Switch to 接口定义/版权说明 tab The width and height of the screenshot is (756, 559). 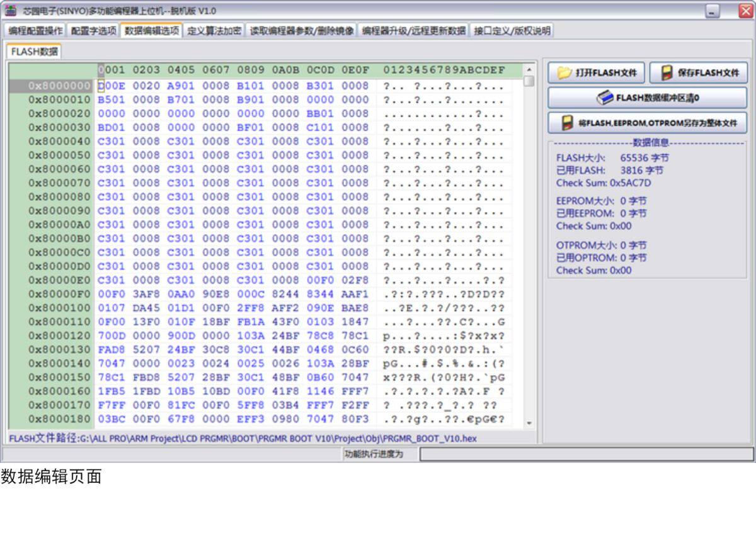click(512, 30)
